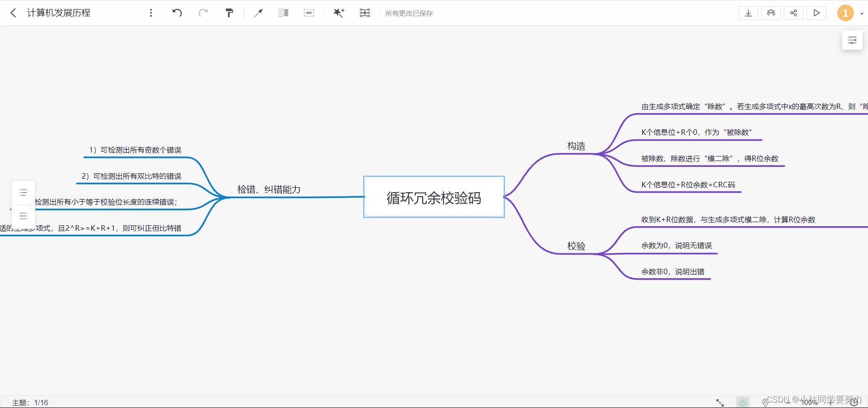
Task: Start presentation play mode
Action: click(816, 13)
